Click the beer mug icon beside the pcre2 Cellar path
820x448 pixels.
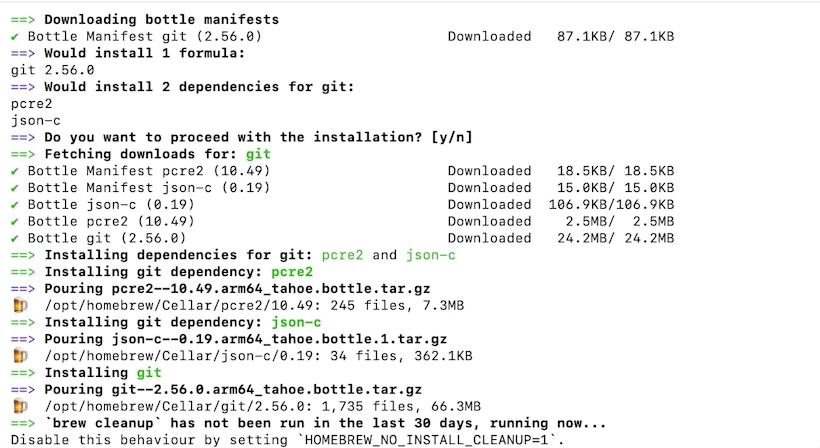20,305
